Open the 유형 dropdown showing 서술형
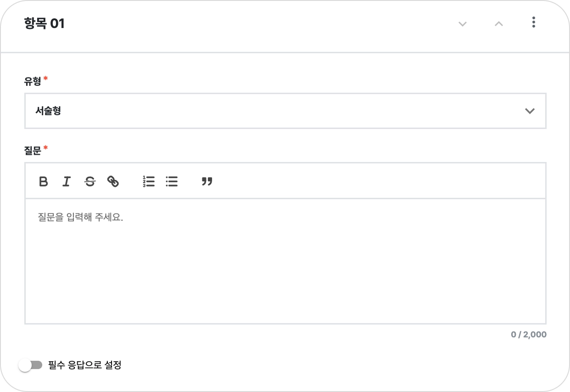Image resolution: width=570 pixels, height=392 pixels. (285, 111)
